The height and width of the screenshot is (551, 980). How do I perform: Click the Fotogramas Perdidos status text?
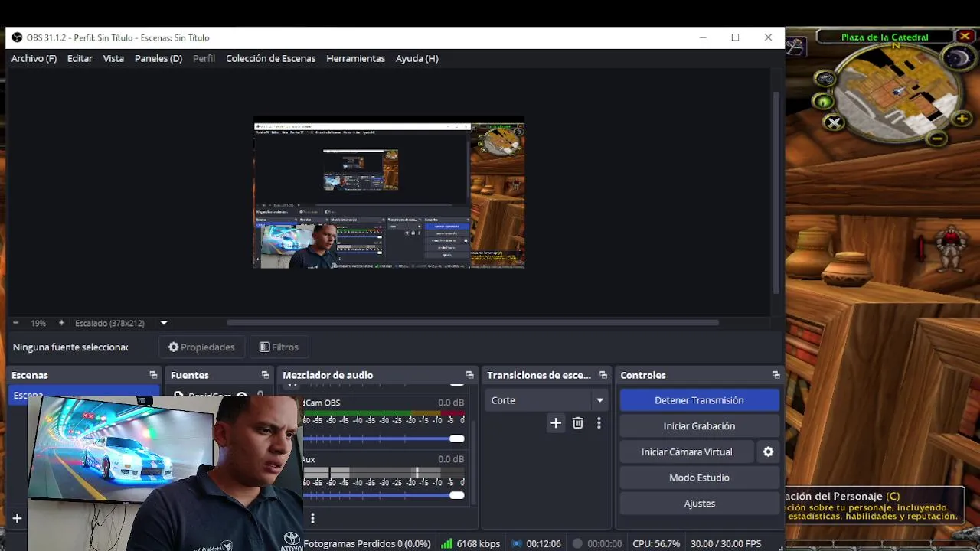[x=367, y=543]
